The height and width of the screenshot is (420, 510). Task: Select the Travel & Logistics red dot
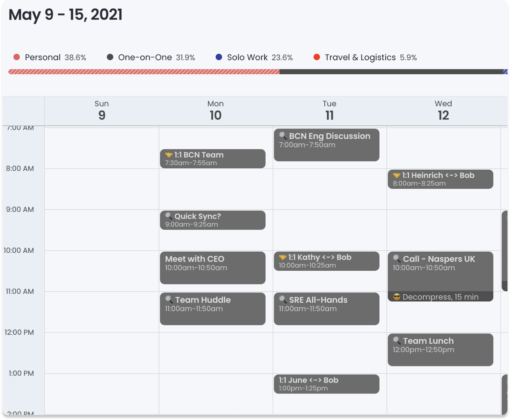(317, 57)
